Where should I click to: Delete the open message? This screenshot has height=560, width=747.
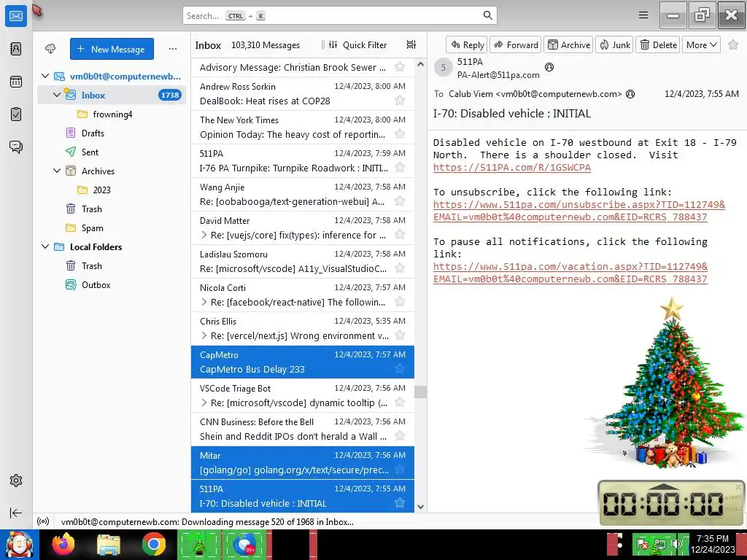658,44
